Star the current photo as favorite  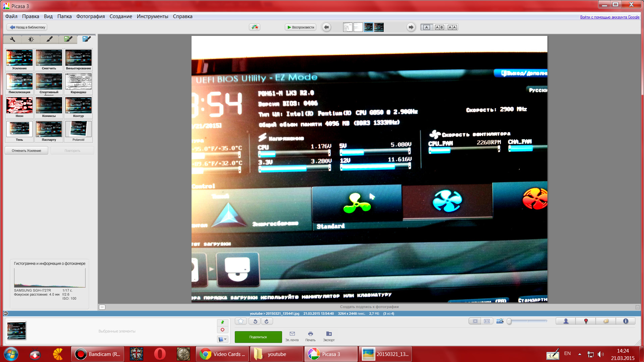coord(240,321)
